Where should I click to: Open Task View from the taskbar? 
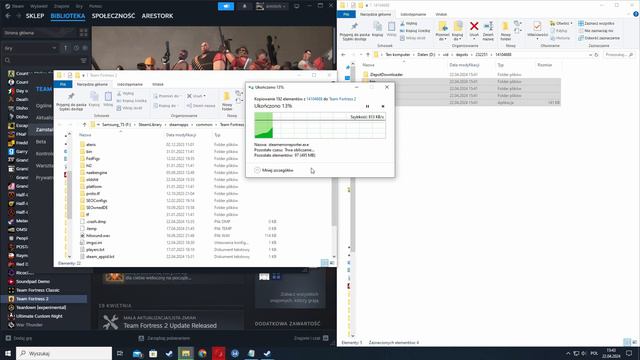[x=120, y=353]
